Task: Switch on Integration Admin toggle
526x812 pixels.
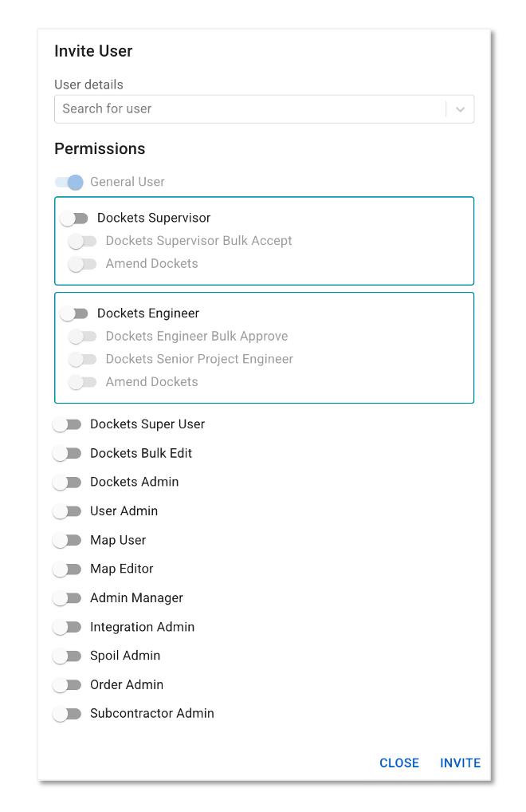Action: click(67, 628)
